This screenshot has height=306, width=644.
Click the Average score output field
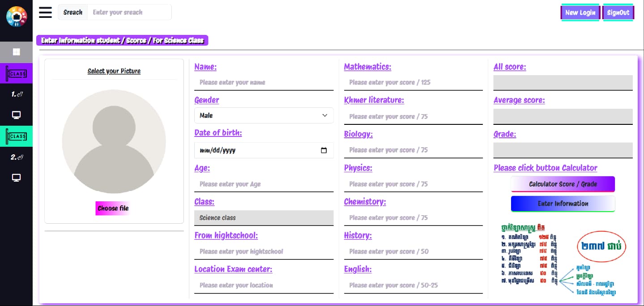tap(563, 116)
